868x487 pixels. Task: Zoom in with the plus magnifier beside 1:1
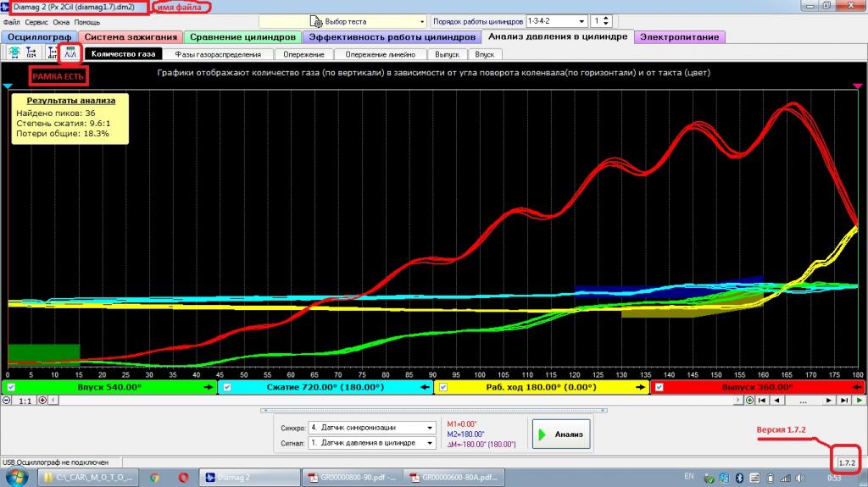(42, 400)
